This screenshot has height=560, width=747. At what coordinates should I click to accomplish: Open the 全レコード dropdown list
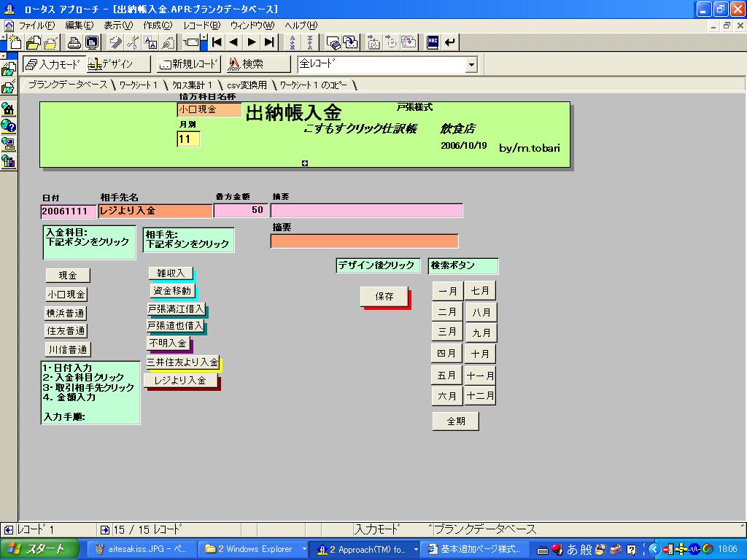pos(471,64)
